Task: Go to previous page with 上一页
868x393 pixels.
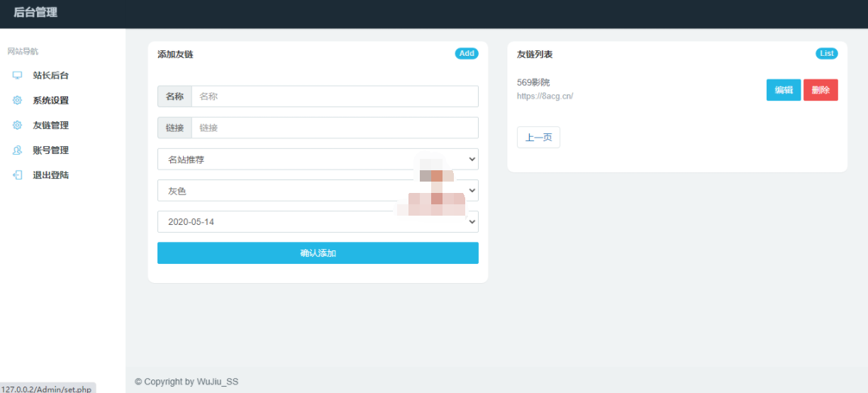Action: (x=538, y=138)
